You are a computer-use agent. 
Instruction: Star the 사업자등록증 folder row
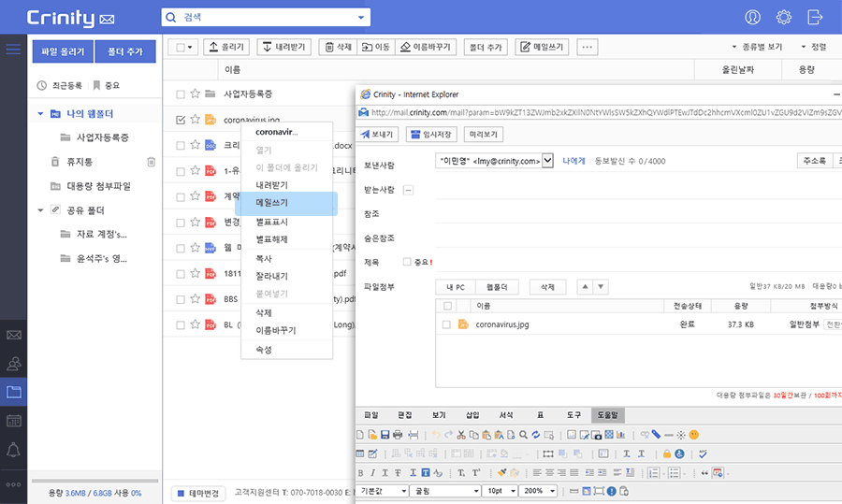(x=195, y=94)
